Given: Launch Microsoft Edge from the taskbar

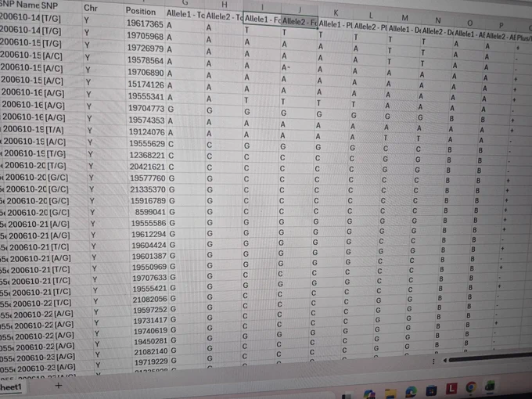Looking at the screenshot, I should point(411,392).
